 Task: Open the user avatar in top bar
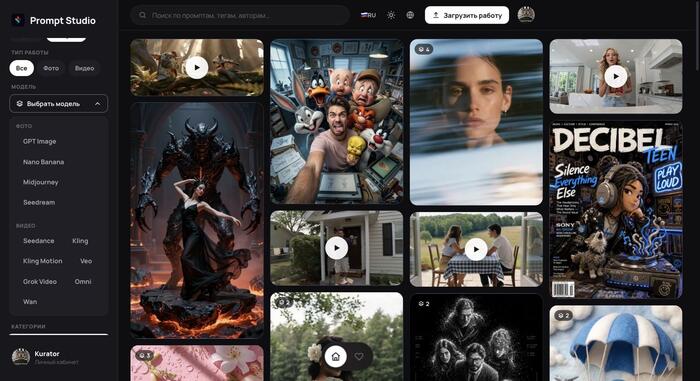point(526,15)
